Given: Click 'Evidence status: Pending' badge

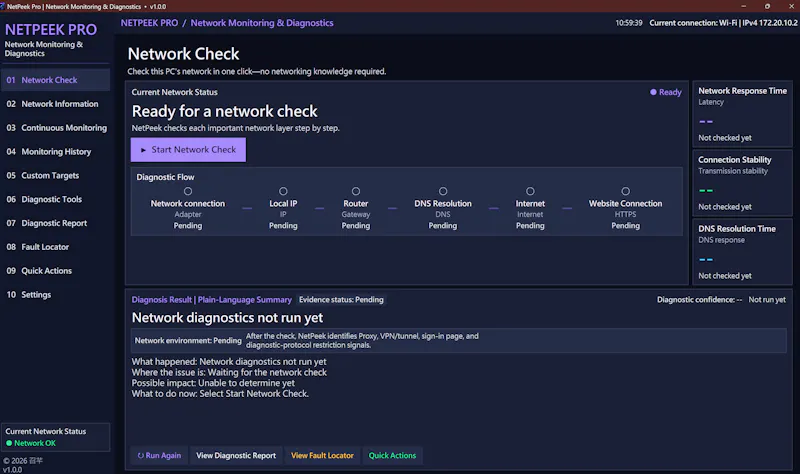Looking at the screenshot, I should (x=341, y=300).
